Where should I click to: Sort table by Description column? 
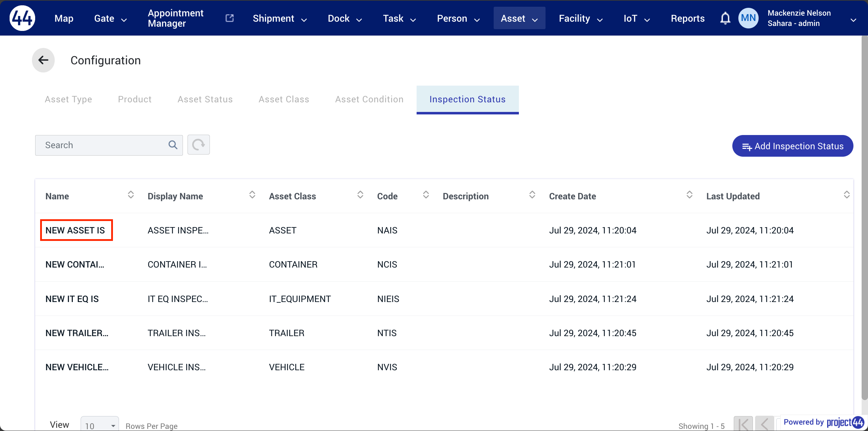(x=532, y=195)
